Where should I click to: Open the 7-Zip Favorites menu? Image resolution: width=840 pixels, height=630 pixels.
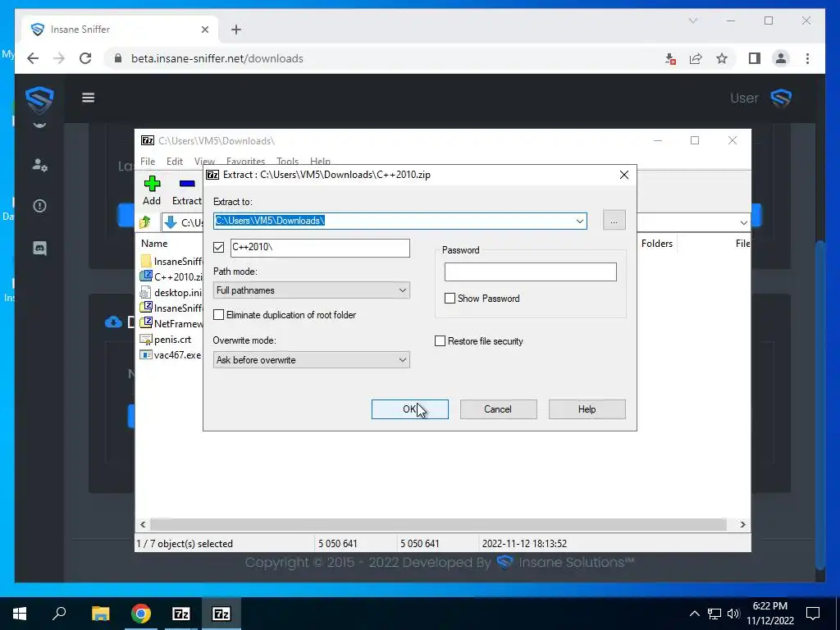tap(245, 162)
